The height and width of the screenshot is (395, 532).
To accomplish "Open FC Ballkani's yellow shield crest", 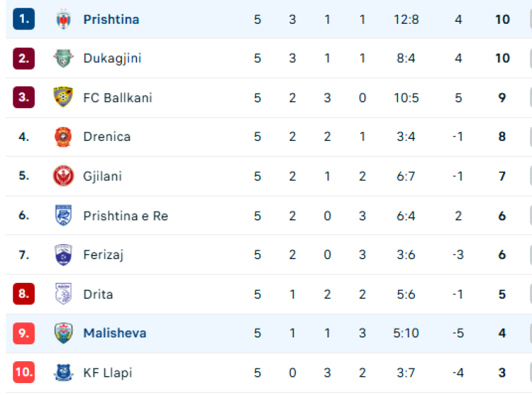I will coord(63,98).
